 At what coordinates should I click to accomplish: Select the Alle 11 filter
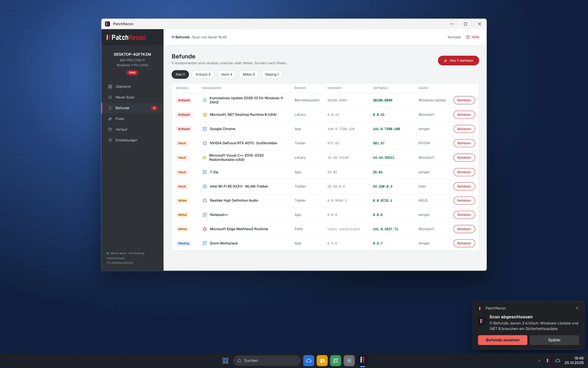click(180, 74)
